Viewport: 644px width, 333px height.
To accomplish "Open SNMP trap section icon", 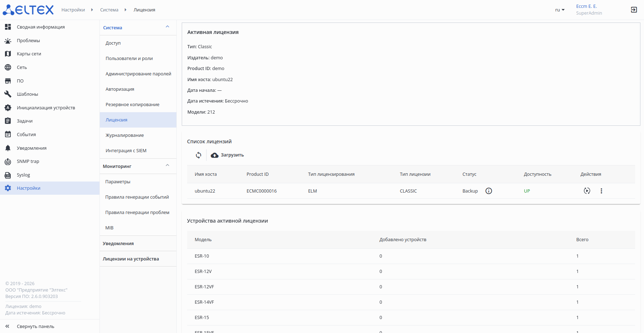I will [x=8, y=161].
